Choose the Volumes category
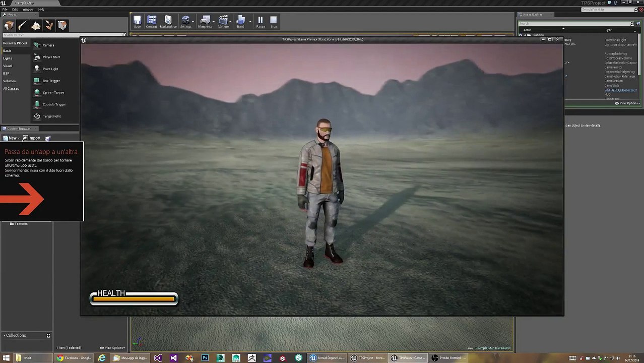The width and height of the screenshot is (644, 363). [9, 81]
